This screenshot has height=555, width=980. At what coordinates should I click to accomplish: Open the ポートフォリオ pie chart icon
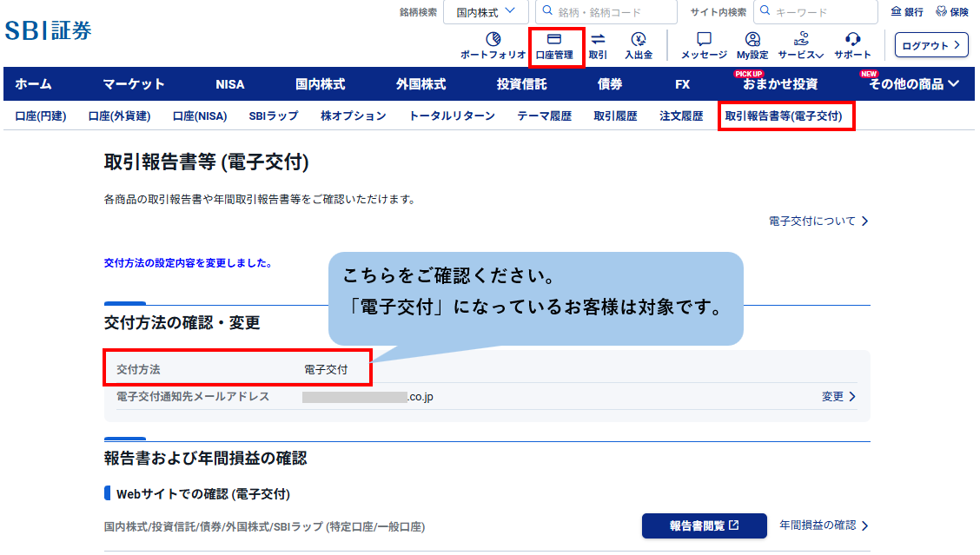493,39
